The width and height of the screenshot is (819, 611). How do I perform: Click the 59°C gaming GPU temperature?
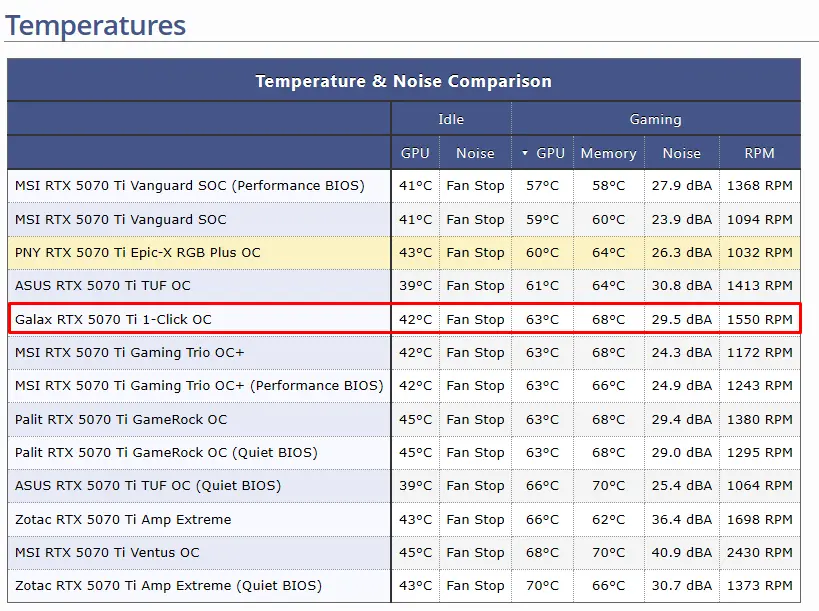pyautogui.click(x=542, y=219)
